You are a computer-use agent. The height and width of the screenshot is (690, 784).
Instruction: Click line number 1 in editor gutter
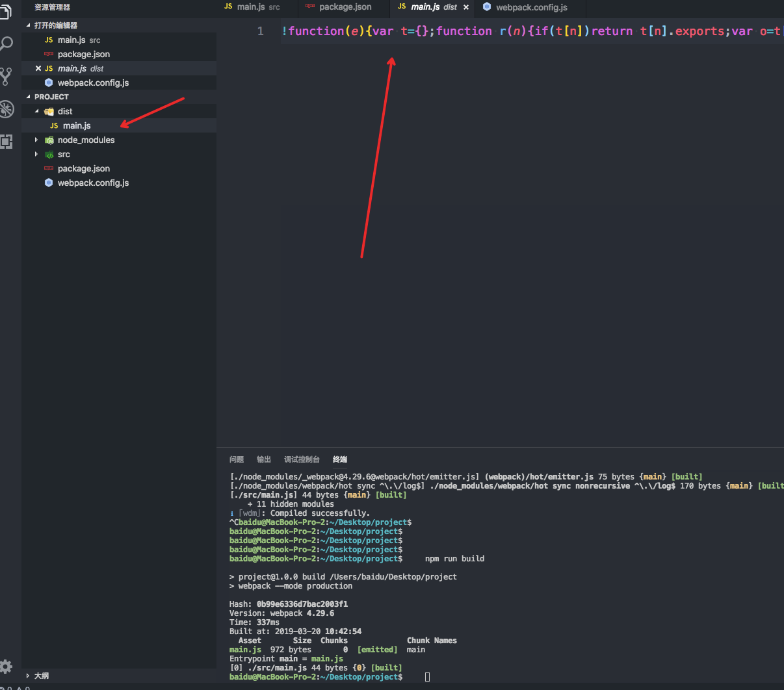point(261,31)
